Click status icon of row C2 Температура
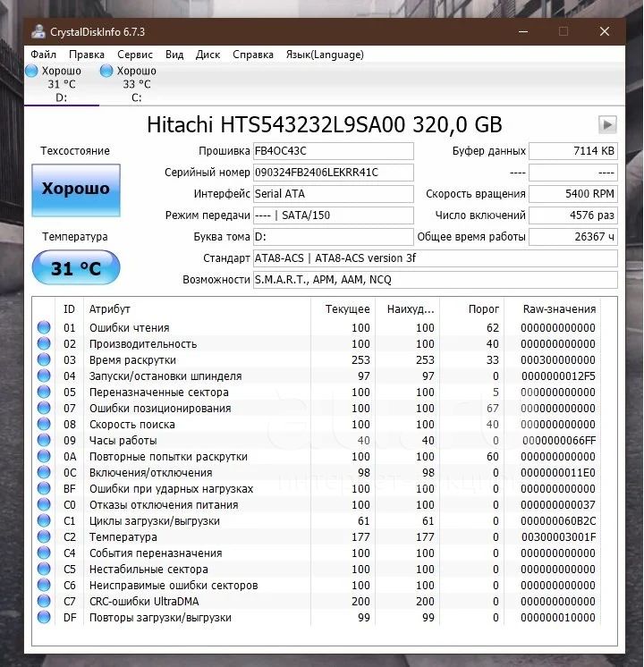This screenshot has height=667, width=644. click(44, 536)
